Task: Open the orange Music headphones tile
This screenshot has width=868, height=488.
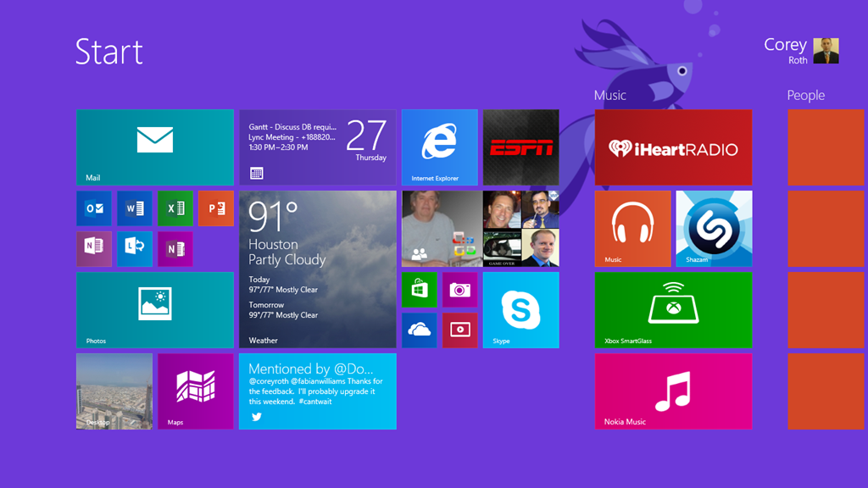Action: 632,229
